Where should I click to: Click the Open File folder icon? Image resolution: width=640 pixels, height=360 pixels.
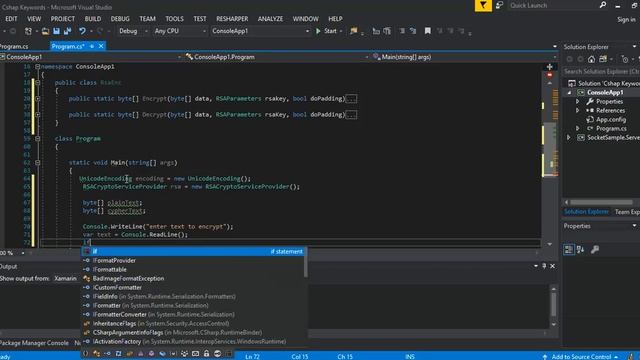[x=45, y=31]
